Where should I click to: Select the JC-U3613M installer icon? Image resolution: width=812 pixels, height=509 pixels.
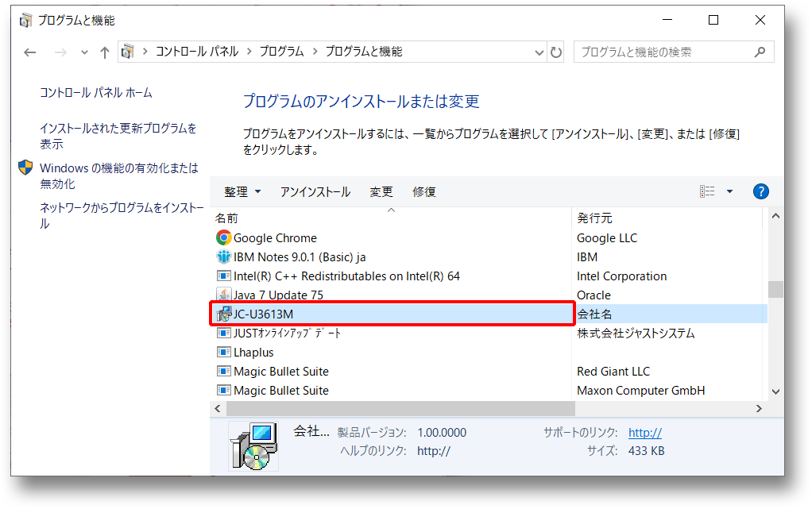click(224, 314)
